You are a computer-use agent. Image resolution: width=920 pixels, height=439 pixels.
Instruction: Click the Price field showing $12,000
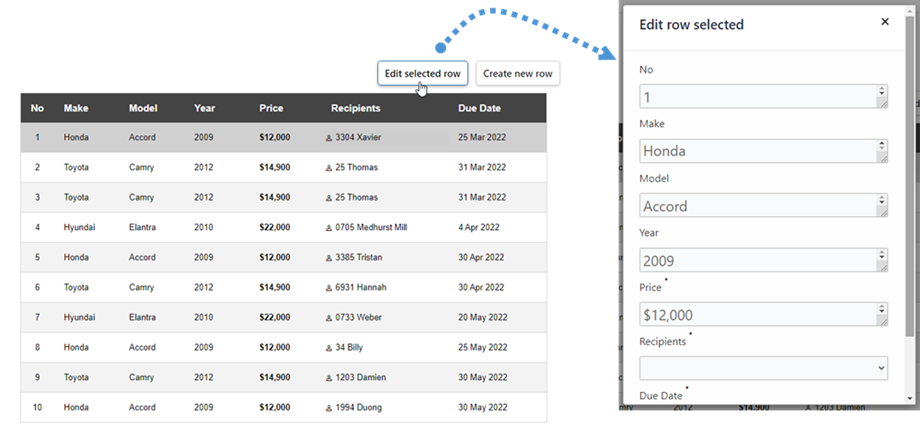757,315
